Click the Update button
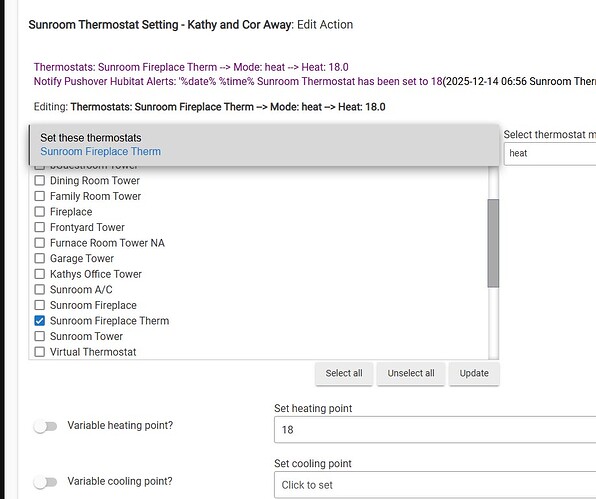The width and height of the screenshot is (596, 499). (x=474, y=374)
